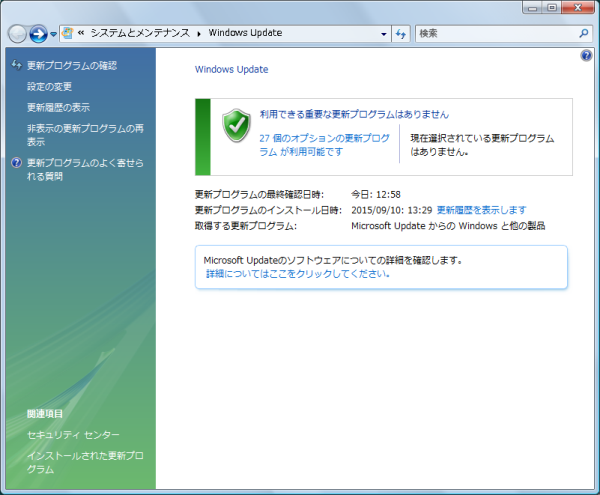The width and height of the screenshot is (600, 495).
Task: Open the recent pages dropdown arrow
Action: coord(54,34)
